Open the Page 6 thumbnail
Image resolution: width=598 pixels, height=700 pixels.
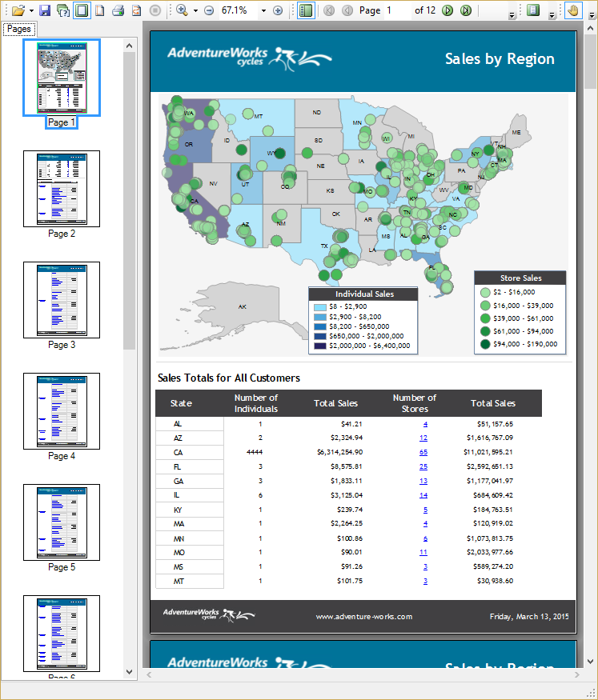[x=62, y=634]
